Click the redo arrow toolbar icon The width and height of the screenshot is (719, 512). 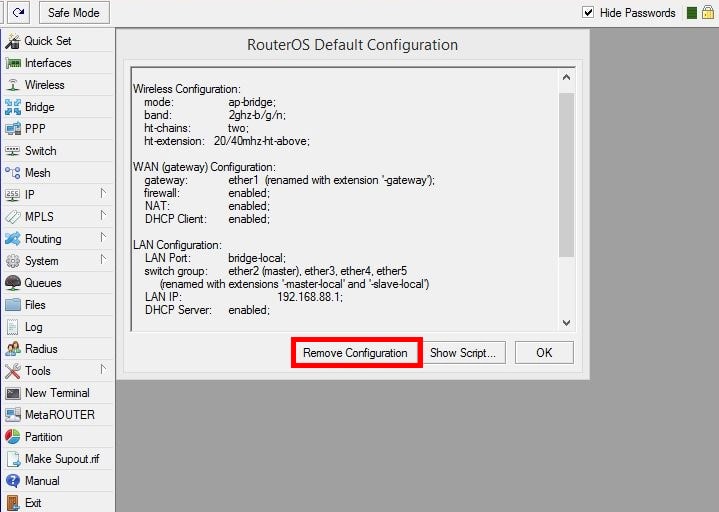click(19, 13)
